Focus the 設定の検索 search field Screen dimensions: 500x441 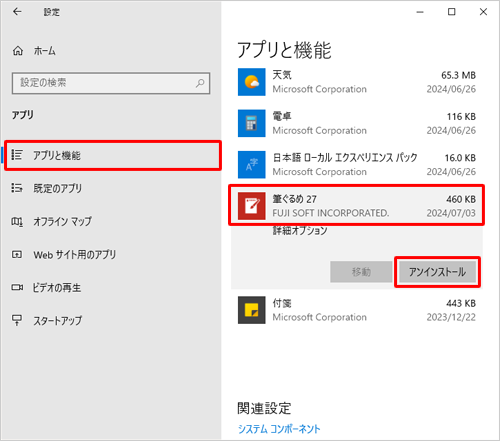tap(111, 83)
